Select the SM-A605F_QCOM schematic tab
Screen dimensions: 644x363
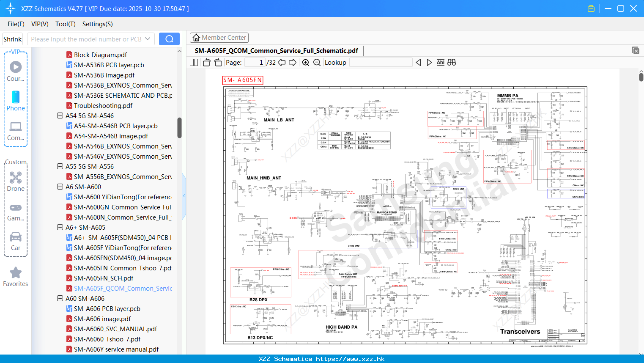tap(277, 50)
